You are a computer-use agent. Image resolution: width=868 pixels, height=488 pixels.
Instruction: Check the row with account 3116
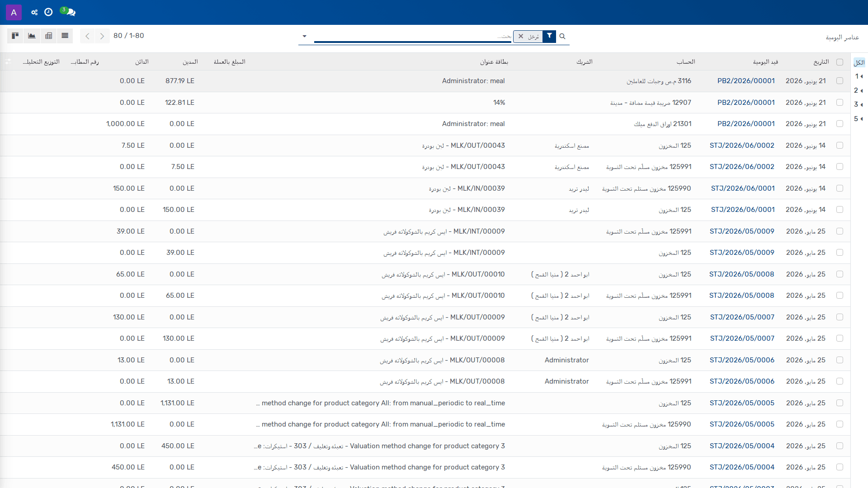840,81
